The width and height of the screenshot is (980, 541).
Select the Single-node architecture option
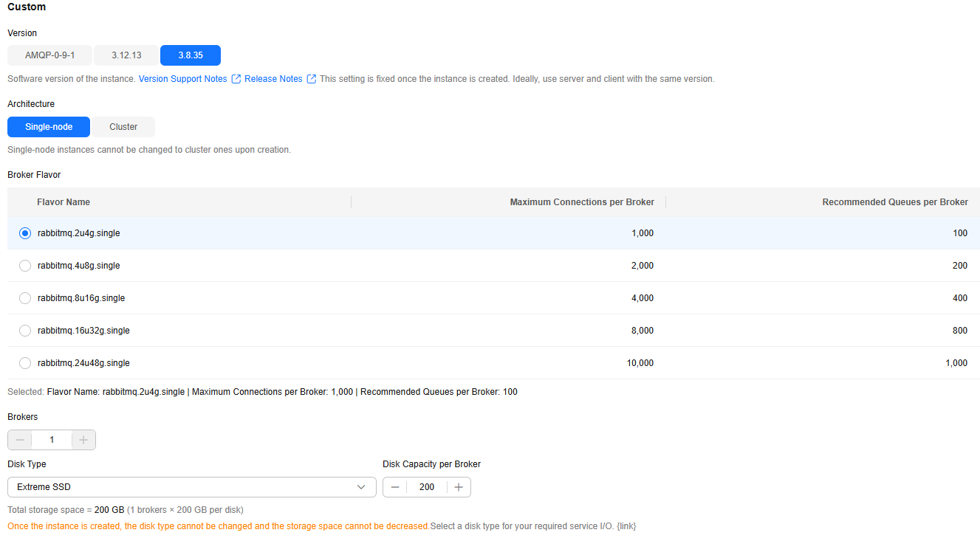coord(49,127)
